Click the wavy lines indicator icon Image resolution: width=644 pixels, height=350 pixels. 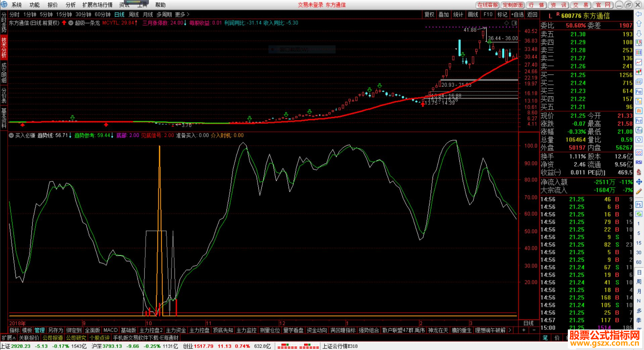[639, 152]
